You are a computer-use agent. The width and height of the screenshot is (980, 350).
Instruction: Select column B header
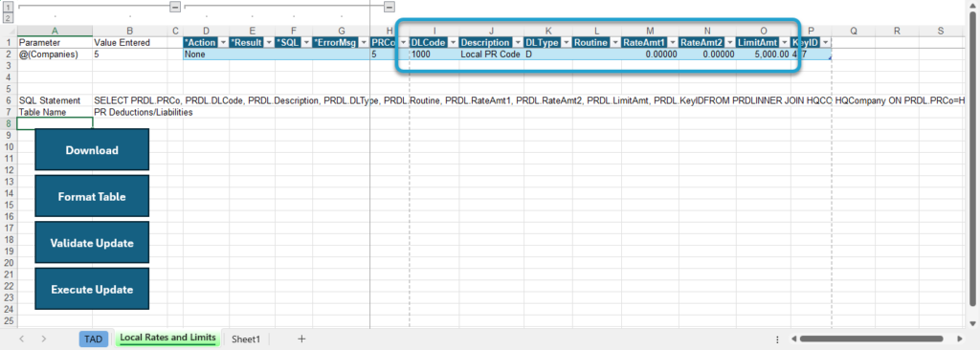(x=129, y=31)
